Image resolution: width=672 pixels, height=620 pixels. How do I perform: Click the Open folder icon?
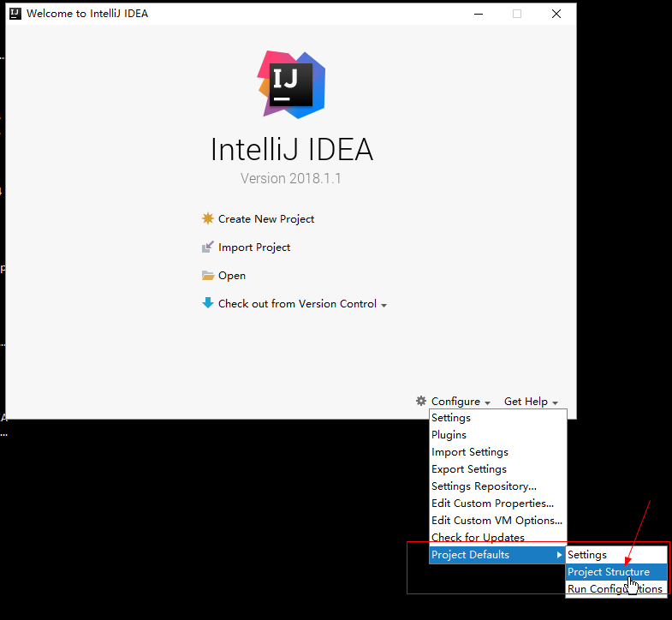207,276
